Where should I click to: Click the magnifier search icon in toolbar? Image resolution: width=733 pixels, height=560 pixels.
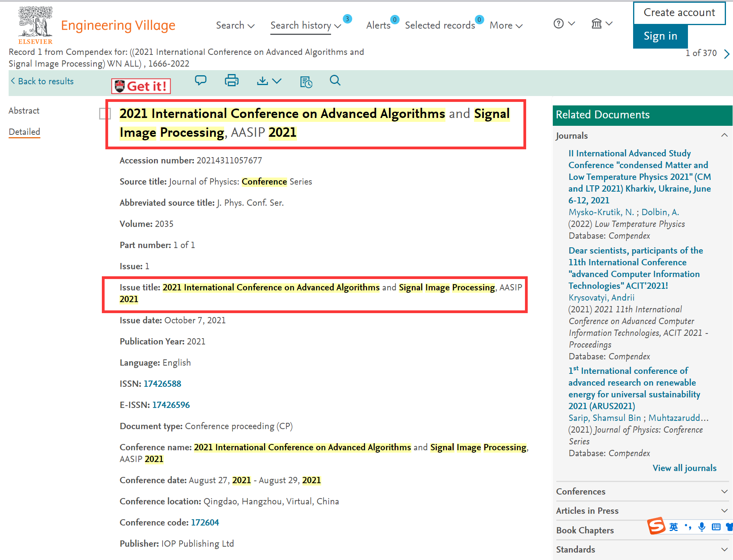[x=335, y=81]
